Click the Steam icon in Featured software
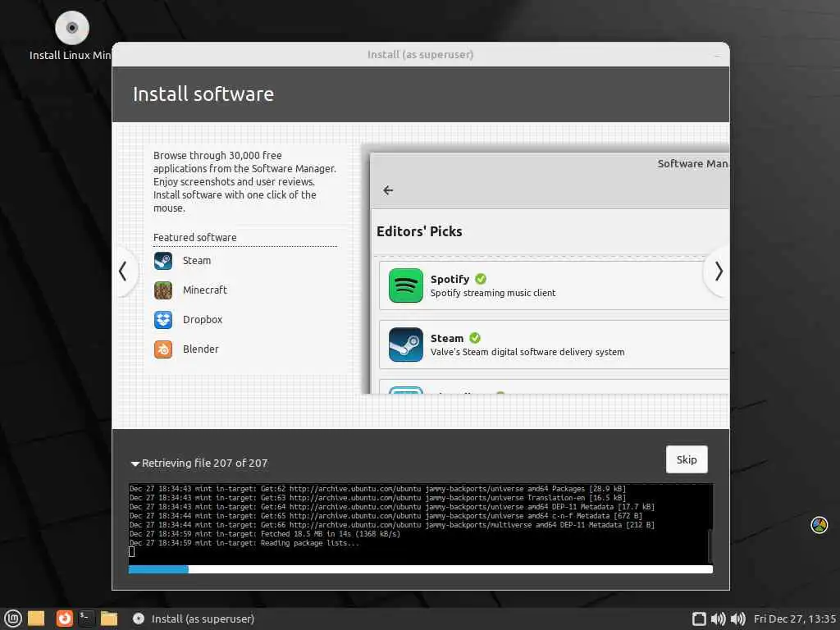Screen dimensions: 840x630 (163, 261)
